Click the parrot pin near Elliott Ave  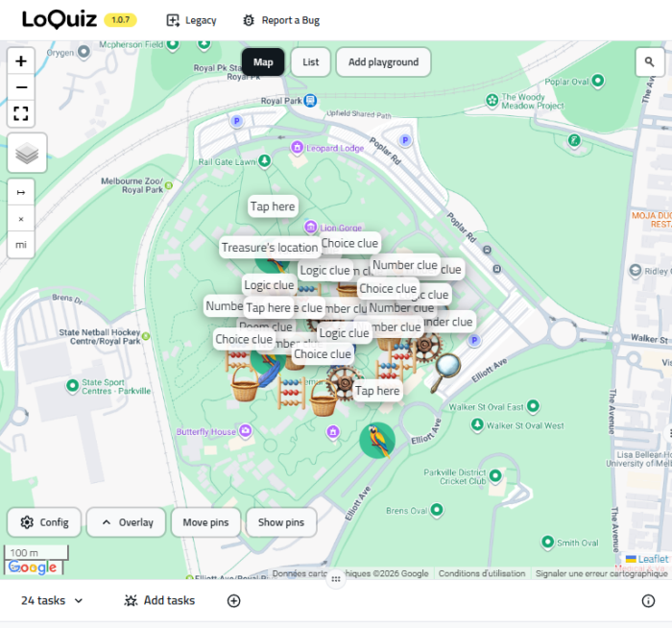(376, 440)
